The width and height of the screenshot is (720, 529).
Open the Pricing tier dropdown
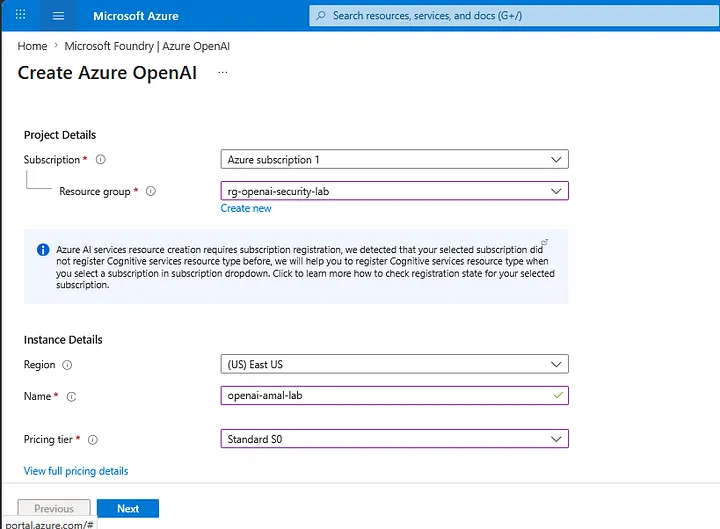[394, 439]
